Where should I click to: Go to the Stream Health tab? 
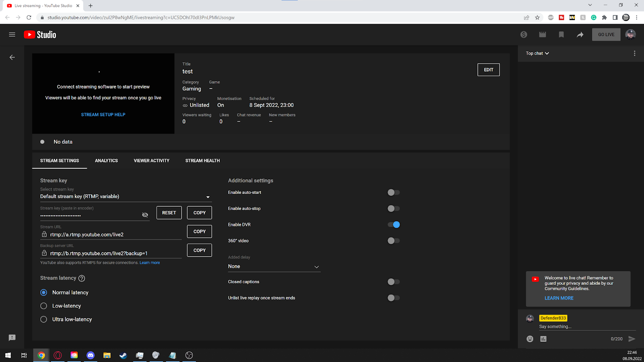tap(202, 160)
